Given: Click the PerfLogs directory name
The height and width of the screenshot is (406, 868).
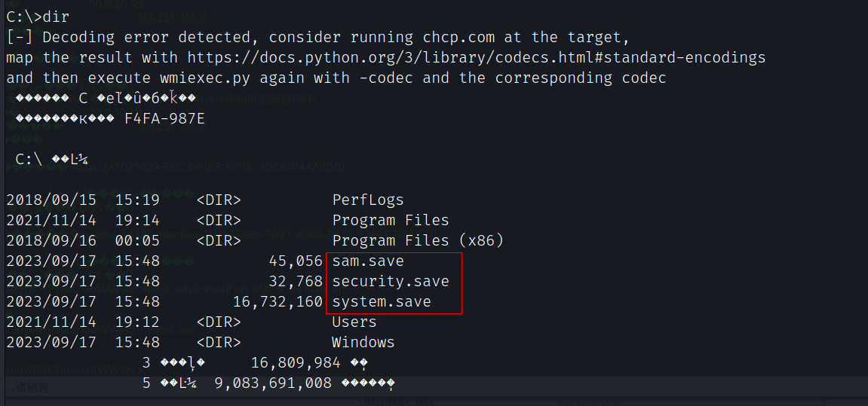Looking at the screenshot, I should tap(368, 200).
